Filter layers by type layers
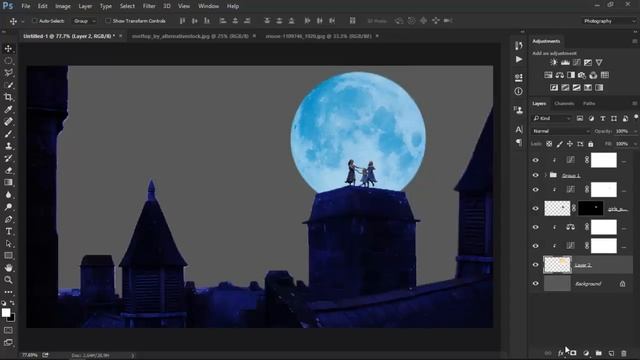Viewport: 640px width, 360px height. point(602,118)
